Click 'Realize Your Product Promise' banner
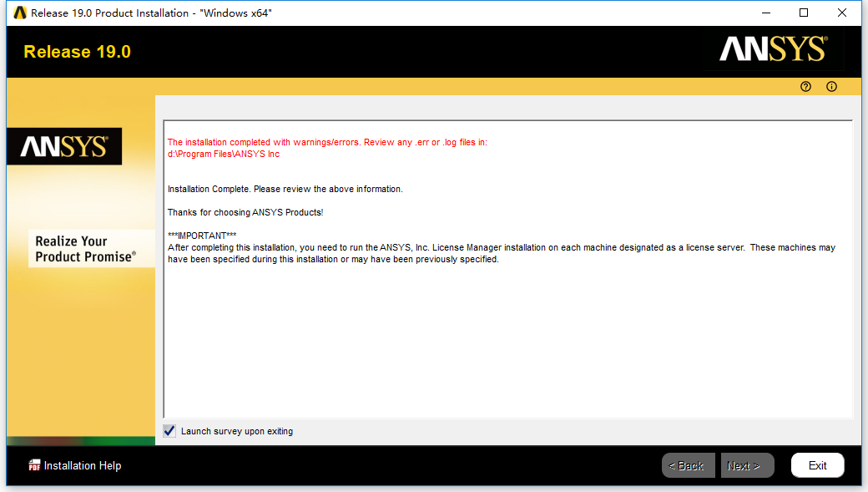Image resolution: width=868 pixels, height=492 pixels. click(x=91, y=249)
